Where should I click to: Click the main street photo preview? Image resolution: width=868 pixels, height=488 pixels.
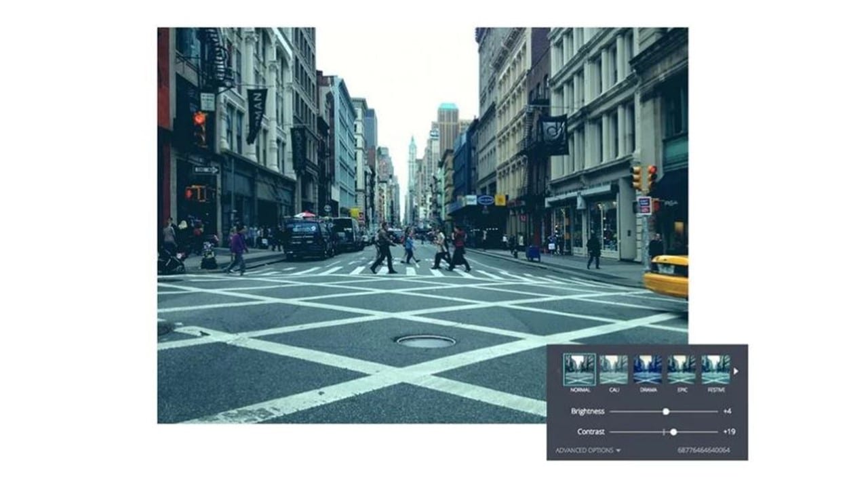[422, 225]
